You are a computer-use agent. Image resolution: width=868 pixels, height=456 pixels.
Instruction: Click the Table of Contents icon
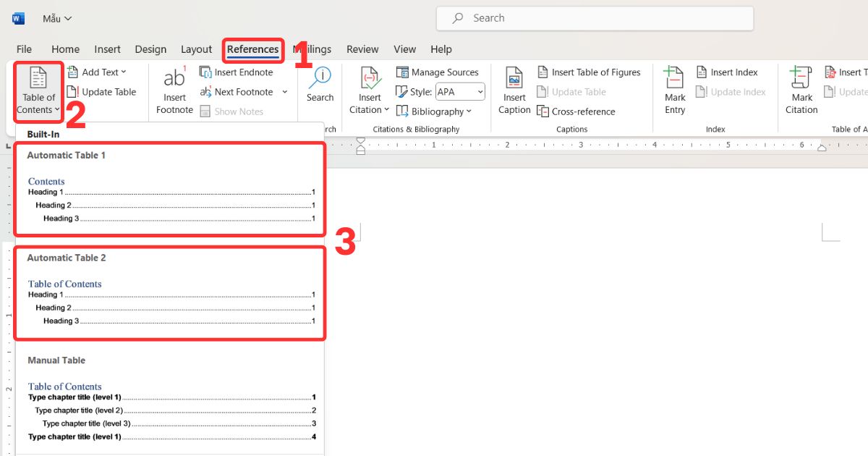tap(38, 79)
